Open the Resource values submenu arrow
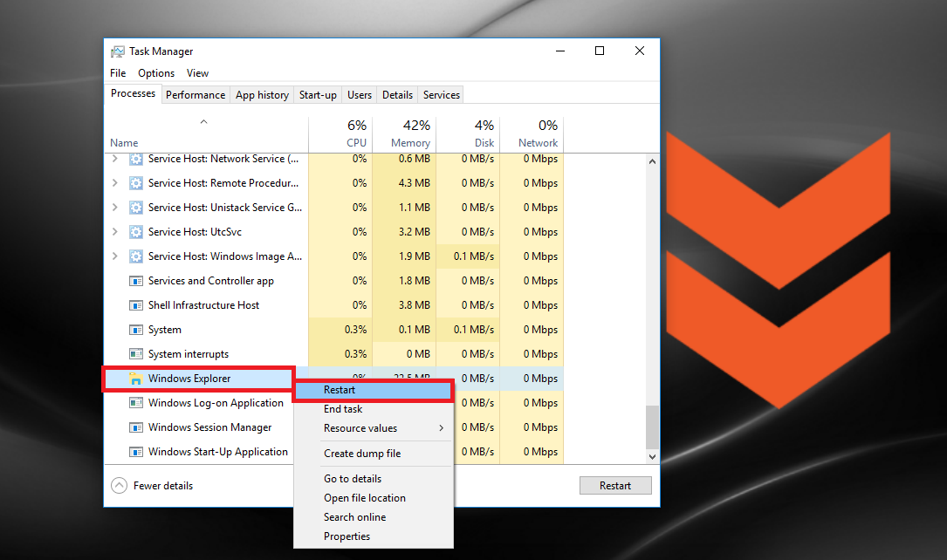Image resolution: width=947 pixels, height=560 pixels. (442, 427)
